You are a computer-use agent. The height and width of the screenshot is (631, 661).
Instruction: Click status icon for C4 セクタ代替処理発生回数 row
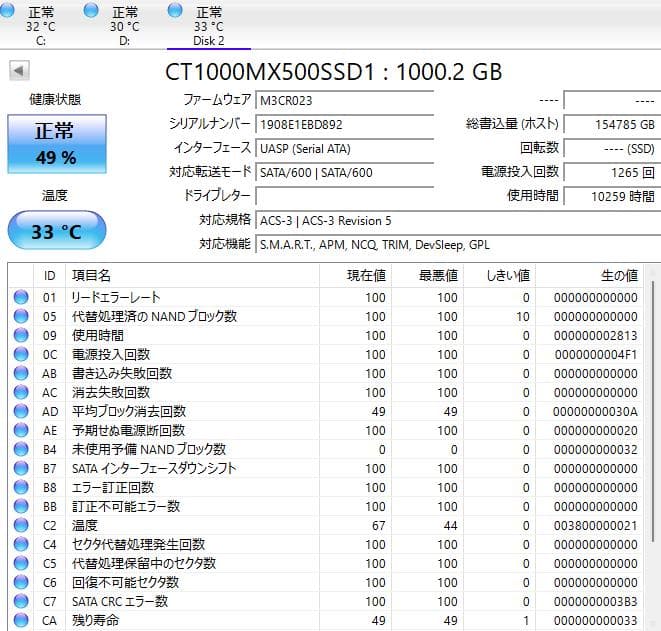(21, 544)
